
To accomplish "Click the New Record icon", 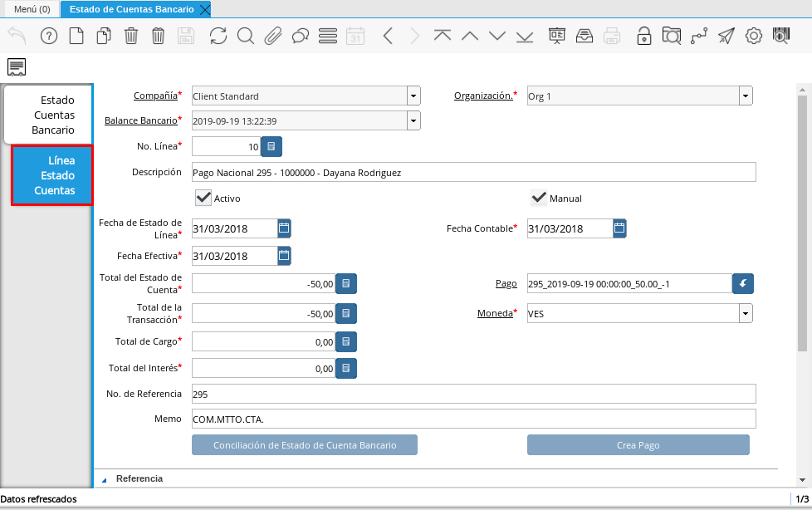I will (76, 36).
